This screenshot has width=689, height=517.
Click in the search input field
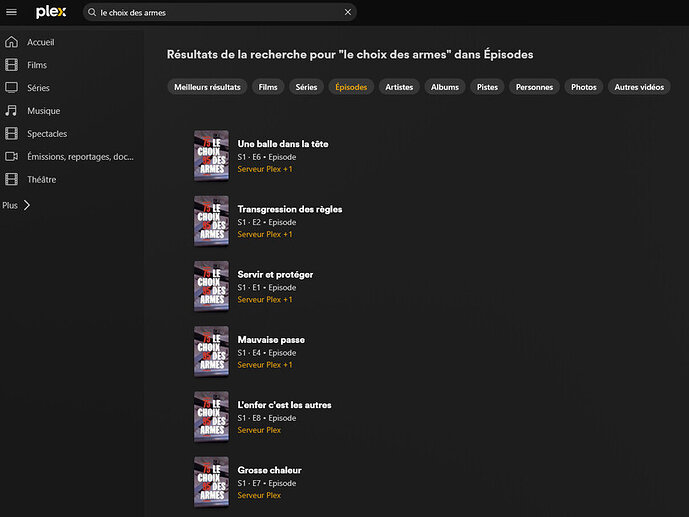click(220, 12)
